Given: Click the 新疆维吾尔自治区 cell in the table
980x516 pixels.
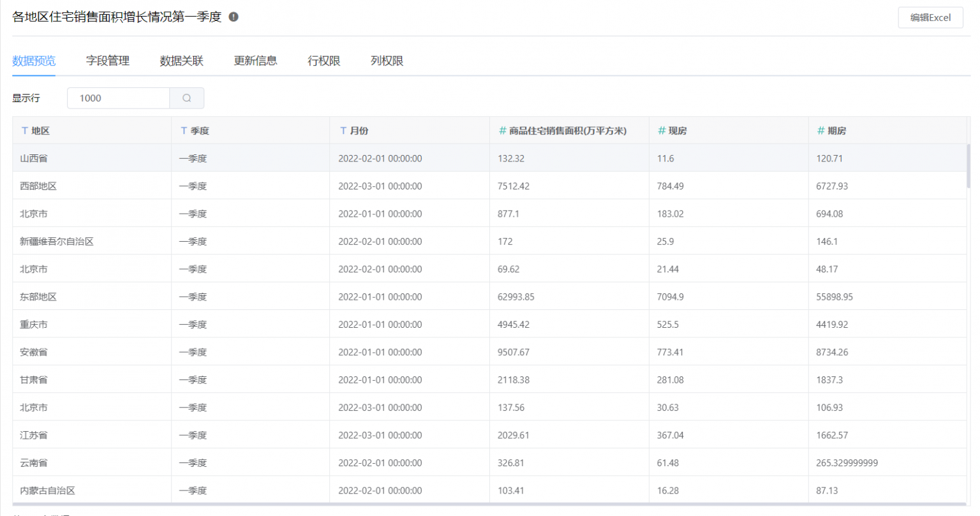Looking at the screenshot, I should point(57,242).
